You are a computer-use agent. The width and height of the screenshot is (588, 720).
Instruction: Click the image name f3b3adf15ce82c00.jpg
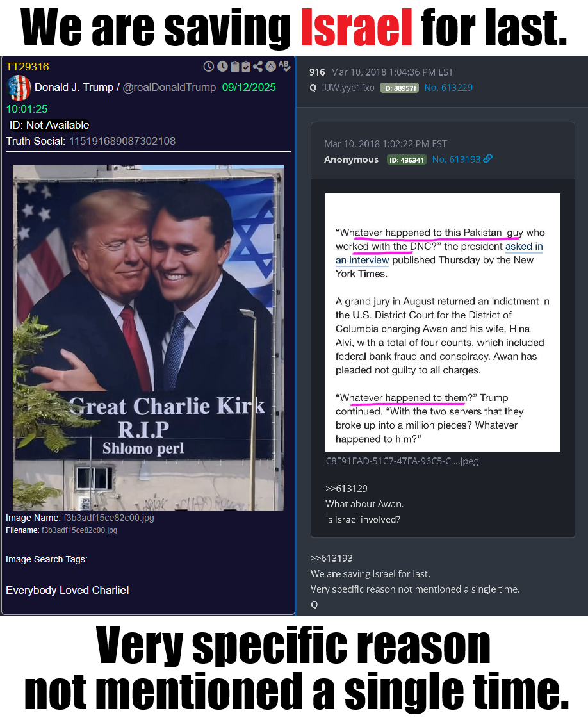click(109, 518)
